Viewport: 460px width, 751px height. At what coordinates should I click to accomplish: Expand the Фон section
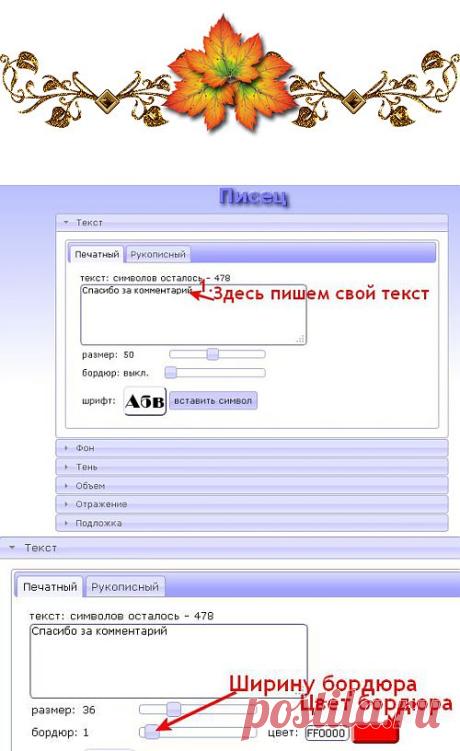click(x=252, y=448)
